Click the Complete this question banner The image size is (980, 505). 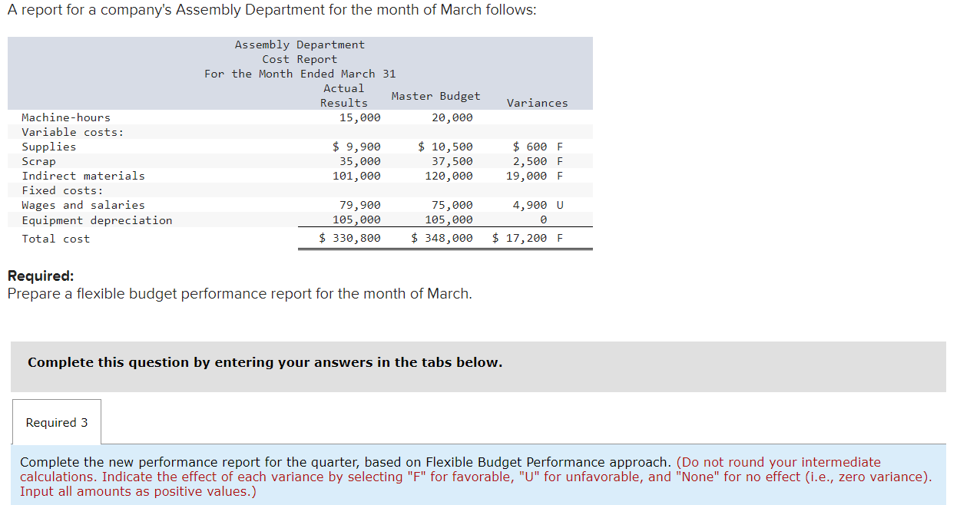coord(265,361)
